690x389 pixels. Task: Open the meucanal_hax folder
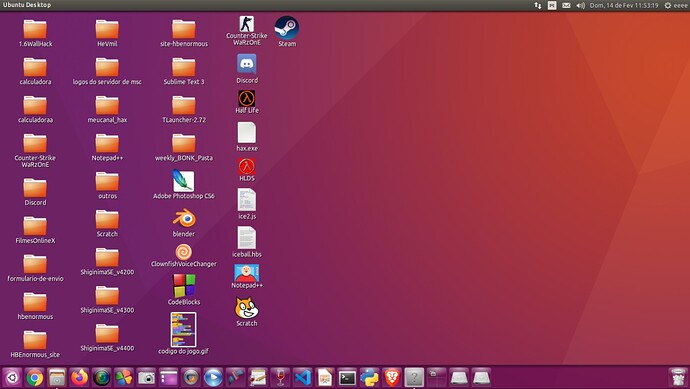[107, 105]
